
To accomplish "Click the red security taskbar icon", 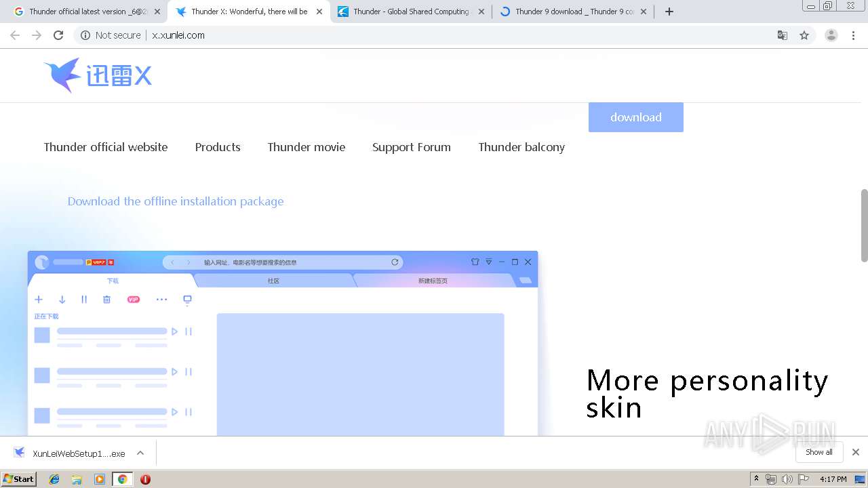I will click(x=145, y=479).
